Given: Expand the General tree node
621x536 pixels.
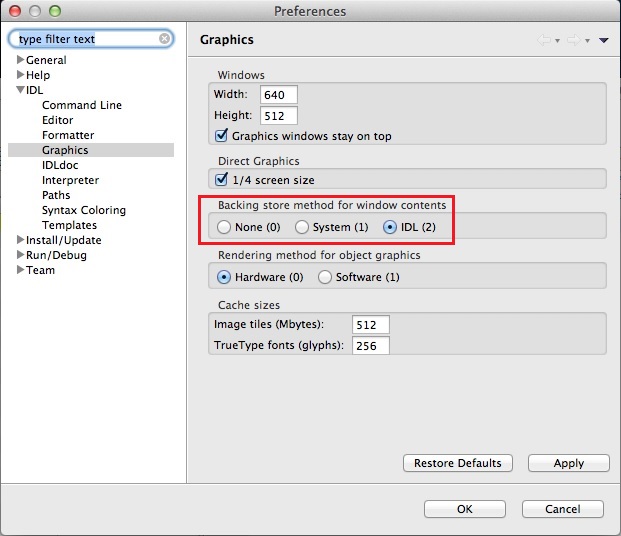Looking at the screenshot, I should [x=20, y=59].
